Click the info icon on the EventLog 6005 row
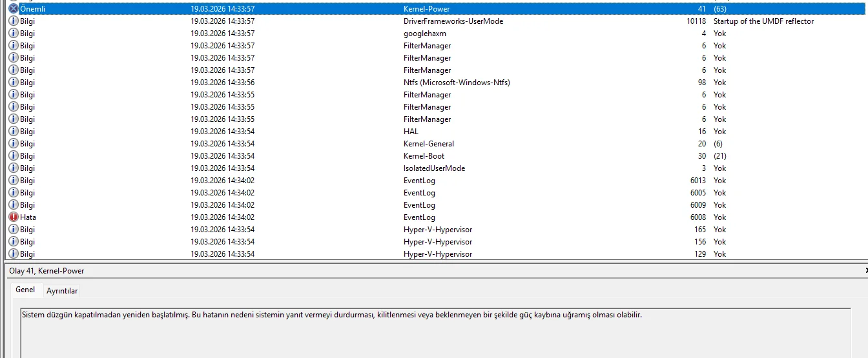The image size is (868, 358). coord(14,193)
